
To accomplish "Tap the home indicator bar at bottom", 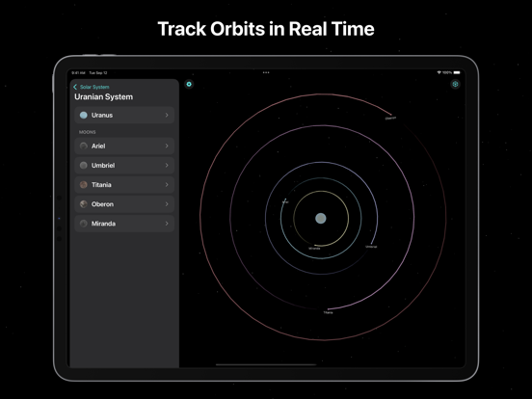I will pyautogui.click(x=266, y=364).
